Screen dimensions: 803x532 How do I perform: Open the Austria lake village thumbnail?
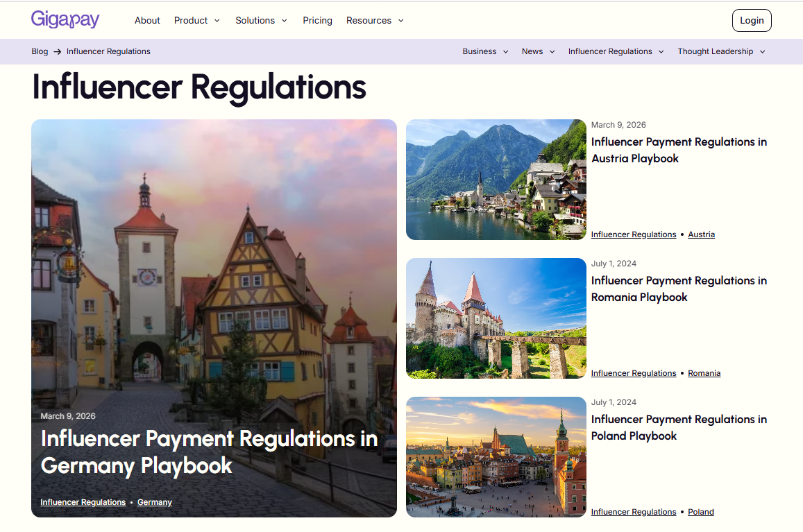496,180
